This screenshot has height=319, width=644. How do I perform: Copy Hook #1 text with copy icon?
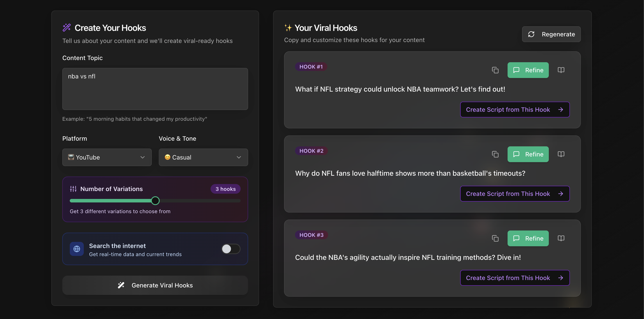coord(495,70)
